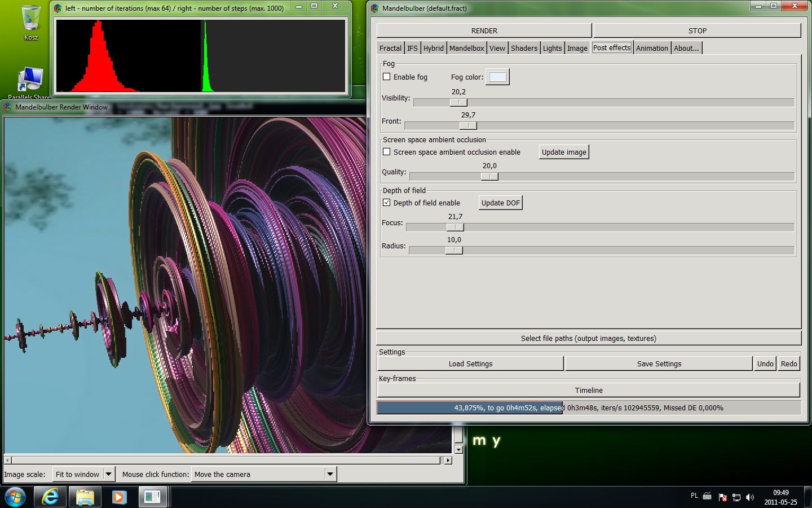Viewport: 812px width, 508px height.
Task: Enable the fog checkbox
Action: [387, 77]
